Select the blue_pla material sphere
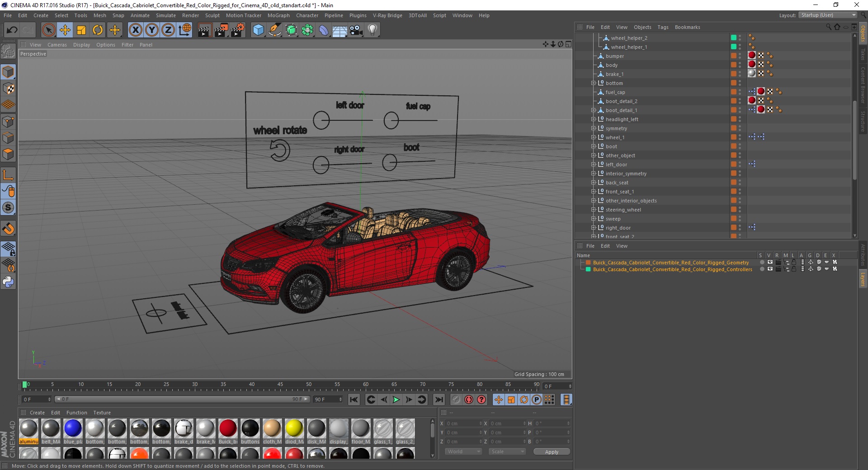The width and height of the screenshot is (868, 470). click(x=73, y=428)
